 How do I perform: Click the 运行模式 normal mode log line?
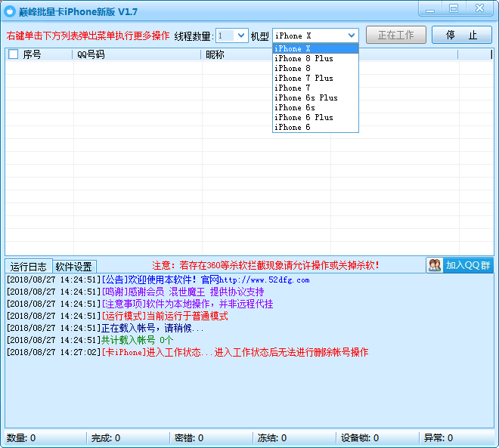point(117,316)
